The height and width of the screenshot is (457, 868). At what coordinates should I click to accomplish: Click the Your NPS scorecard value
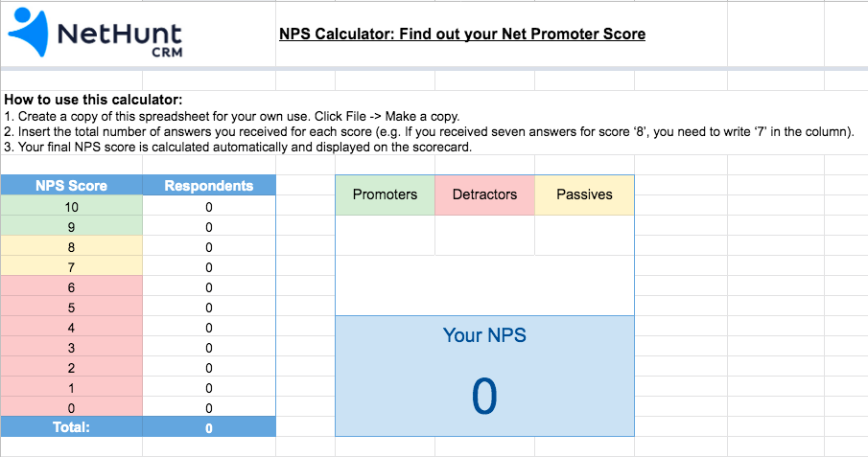(484, 396)
